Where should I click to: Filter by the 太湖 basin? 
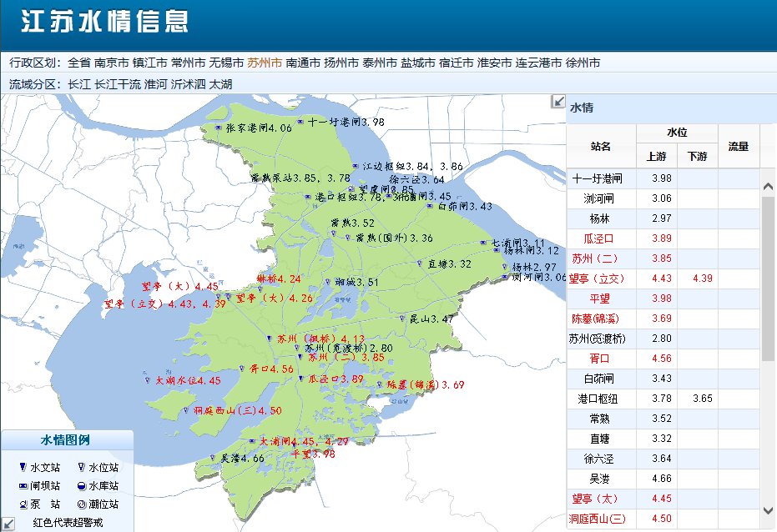point(220,84)
